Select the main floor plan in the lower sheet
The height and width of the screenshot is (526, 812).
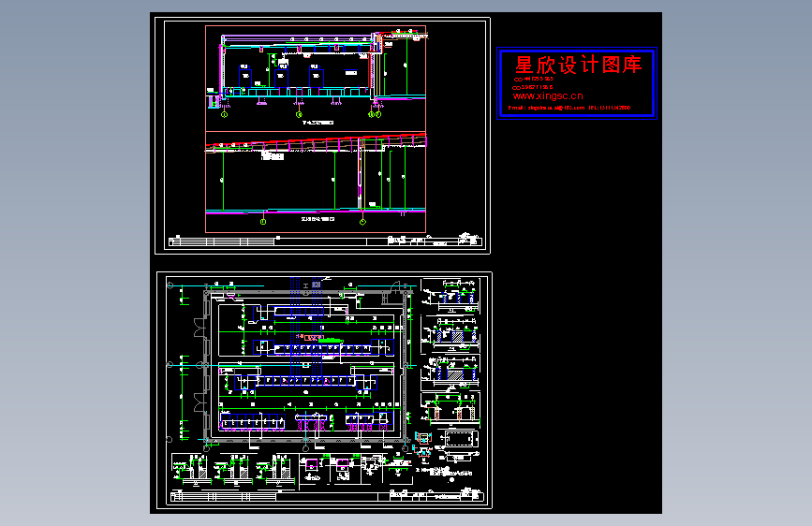pos(305,366)
